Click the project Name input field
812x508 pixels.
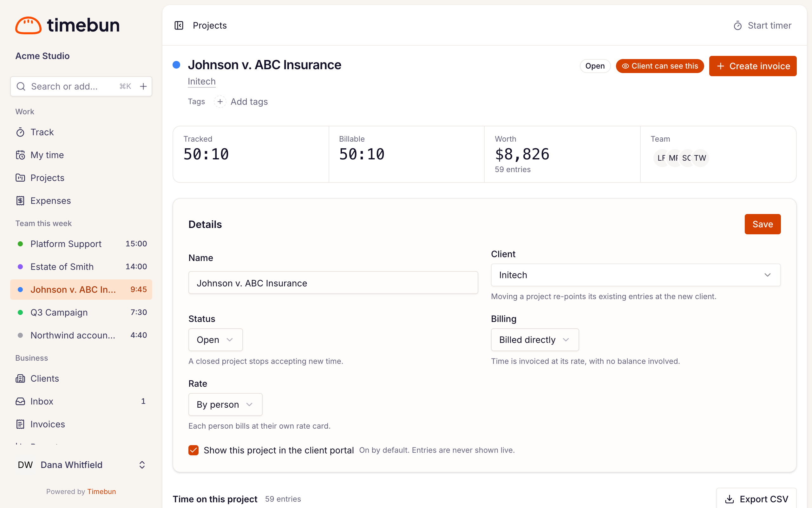333,283
